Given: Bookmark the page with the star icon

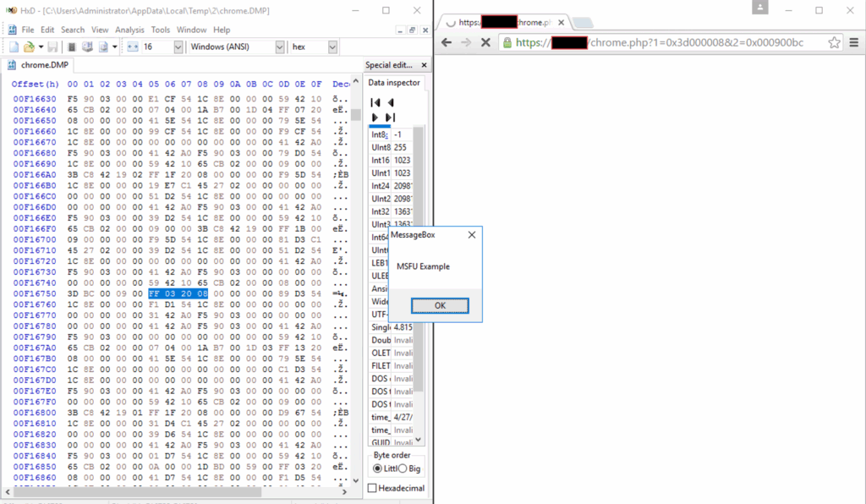Looking at the screenshot, I should point(834,42).
